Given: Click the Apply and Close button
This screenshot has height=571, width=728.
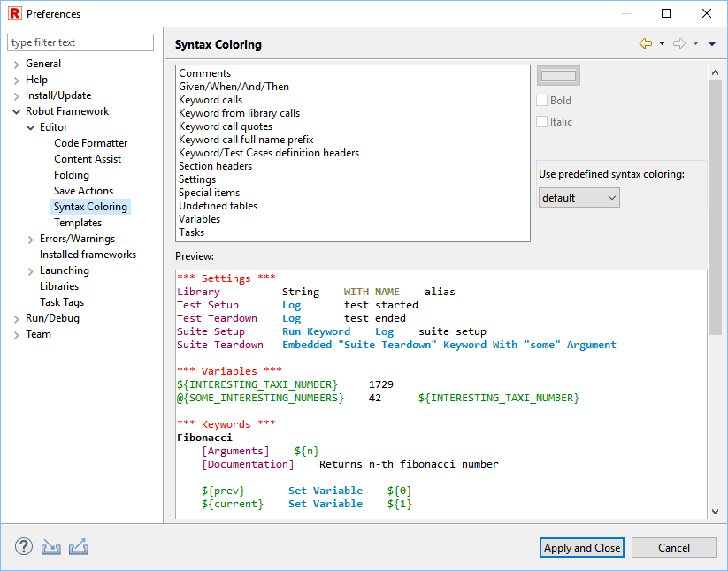Looking at the screenshot, I should [582, 548].
